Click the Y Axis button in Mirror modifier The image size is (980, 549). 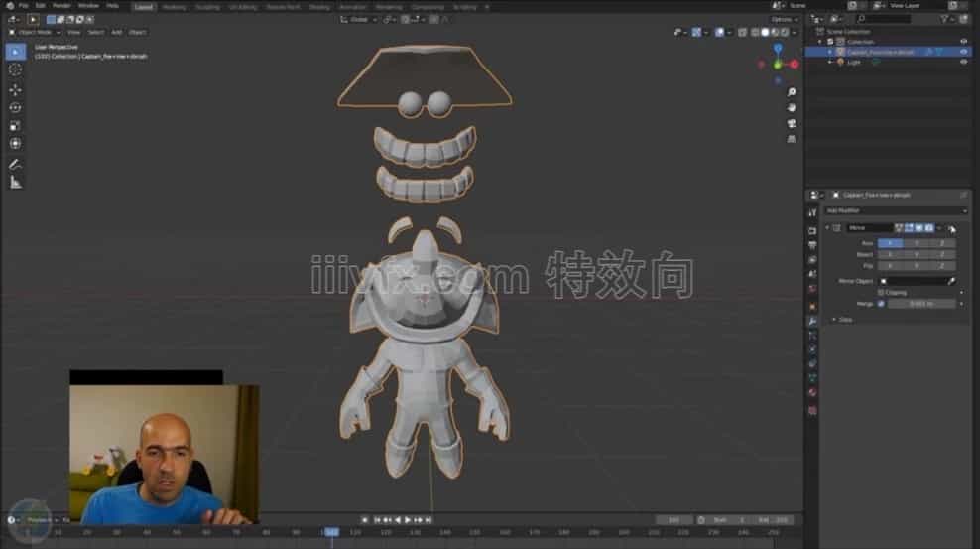click(x=918, y=243)
